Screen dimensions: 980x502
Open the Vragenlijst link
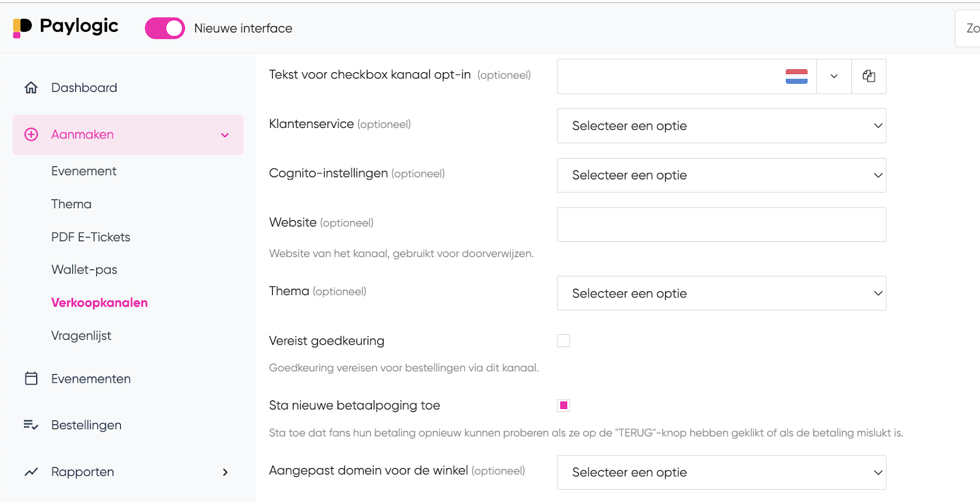[x=81, y=335]
